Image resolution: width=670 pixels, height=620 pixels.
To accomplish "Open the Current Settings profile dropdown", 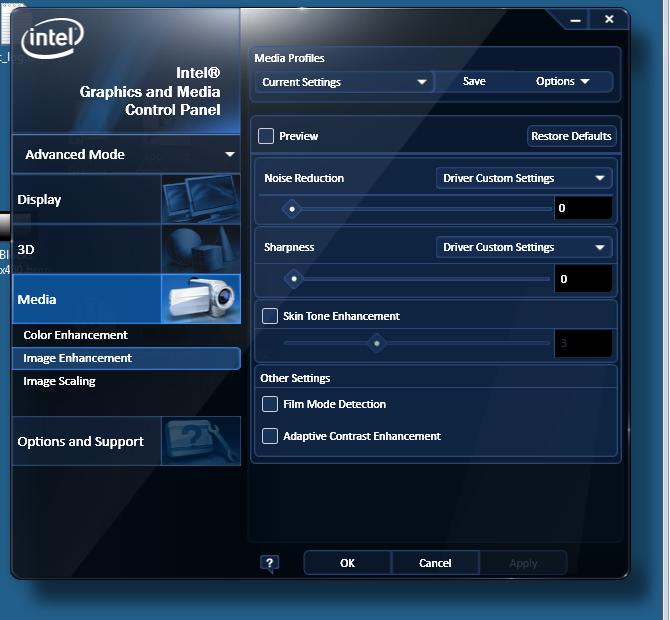I will tap(344, 82).
